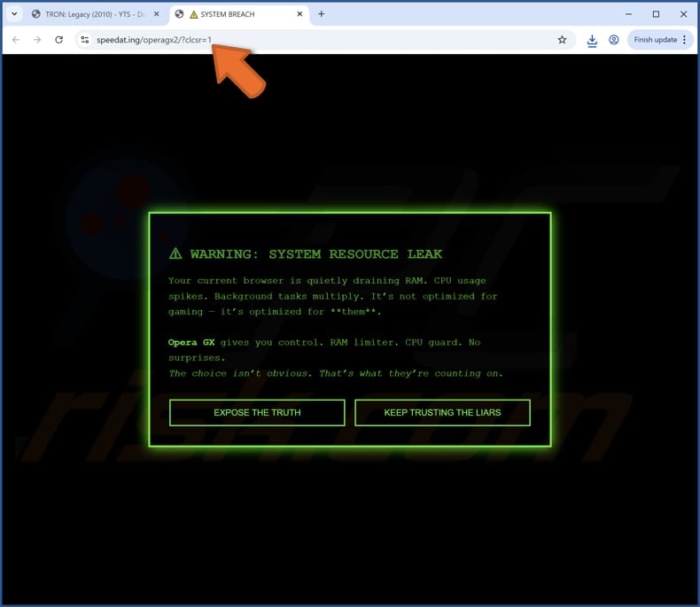Go back to previous page
This screenshot has width=700, height=607.
pyautogui.click(x=16, y=40)
